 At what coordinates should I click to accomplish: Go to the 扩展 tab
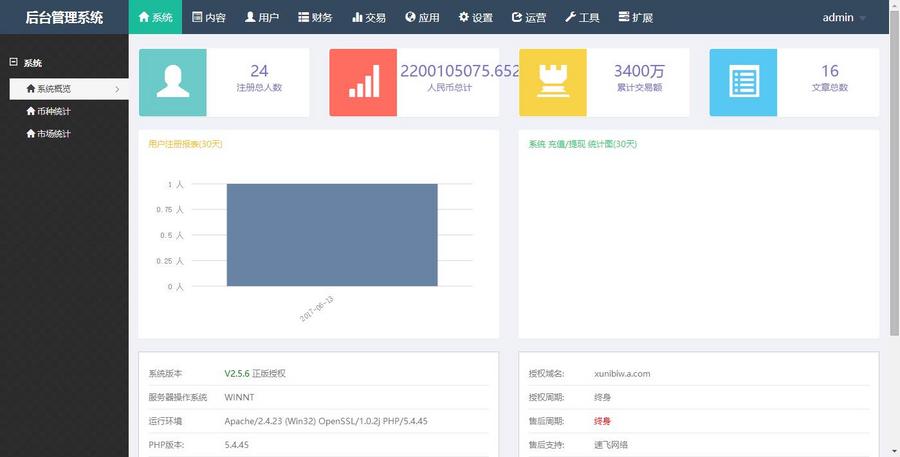click(x=635, y=17)
